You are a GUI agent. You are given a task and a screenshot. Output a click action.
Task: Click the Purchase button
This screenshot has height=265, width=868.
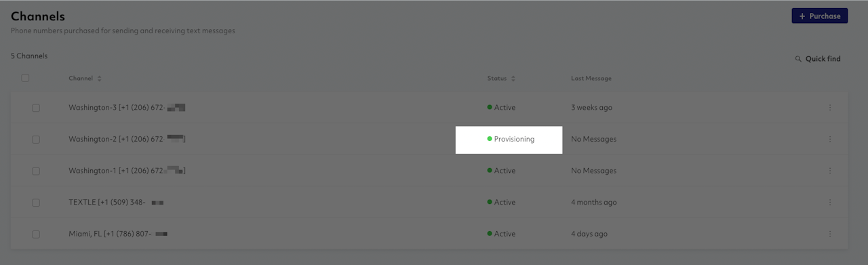819,16
